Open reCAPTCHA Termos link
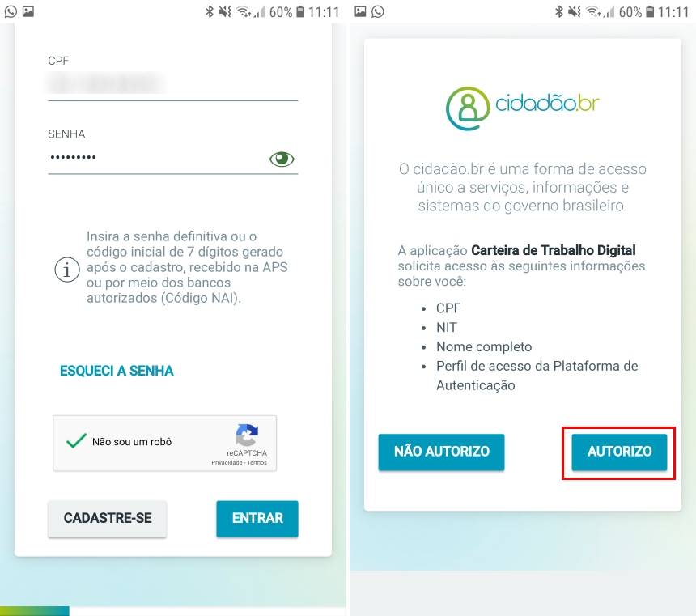This screenshot has height=616, width=696. [x=257, y=463]
